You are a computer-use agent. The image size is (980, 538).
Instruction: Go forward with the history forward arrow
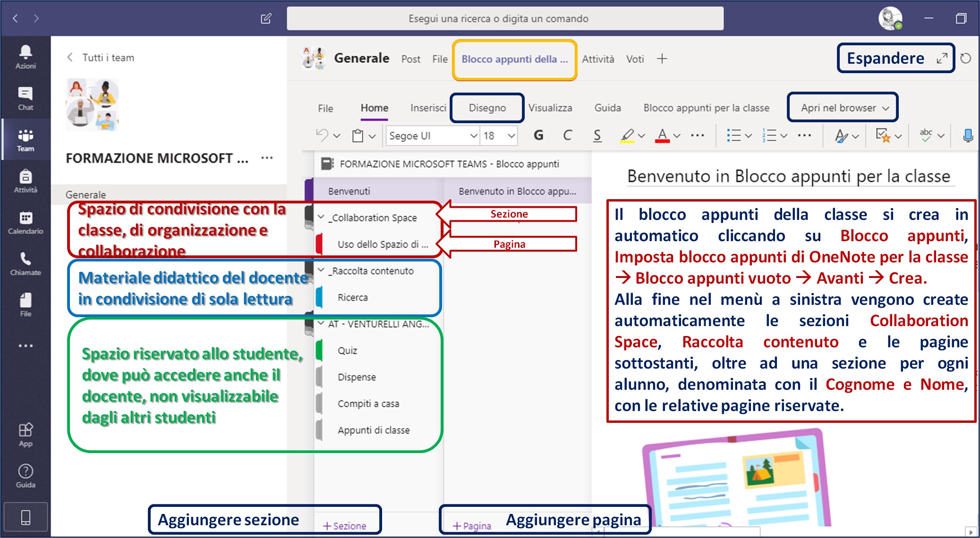(x=36, y=18)
